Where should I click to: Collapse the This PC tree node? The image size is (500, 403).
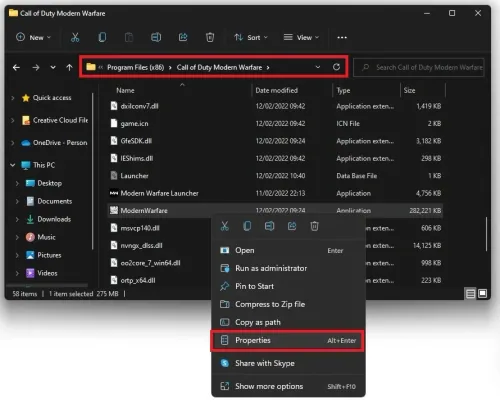[x=13, y=165]
